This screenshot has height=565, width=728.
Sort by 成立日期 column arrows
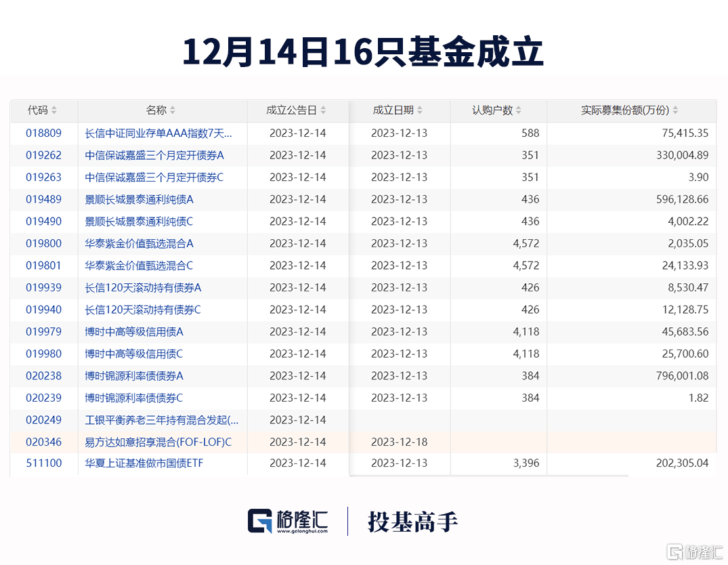[420, 110]
